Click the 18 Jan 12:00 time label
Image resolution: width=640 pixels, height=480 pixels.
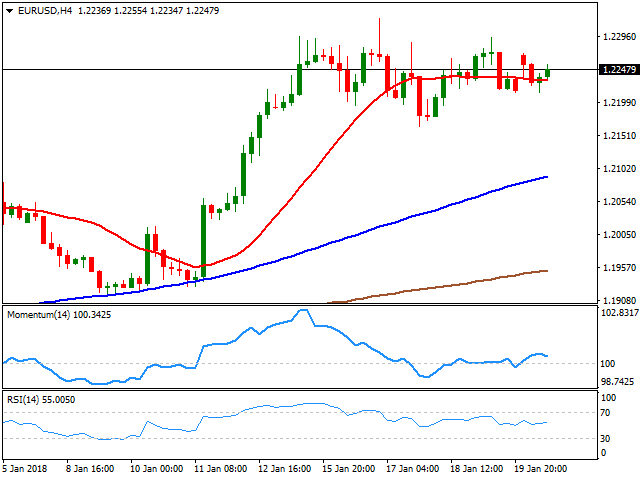pos(476,469)
